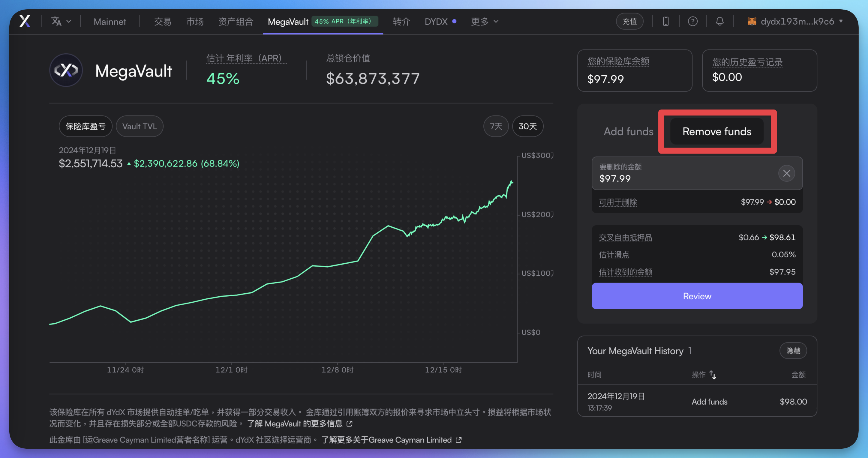868x458 pixels.
Task: Open the 资产组合 portfolio tab
Action: pyautogui.click(x=236, y=22)
